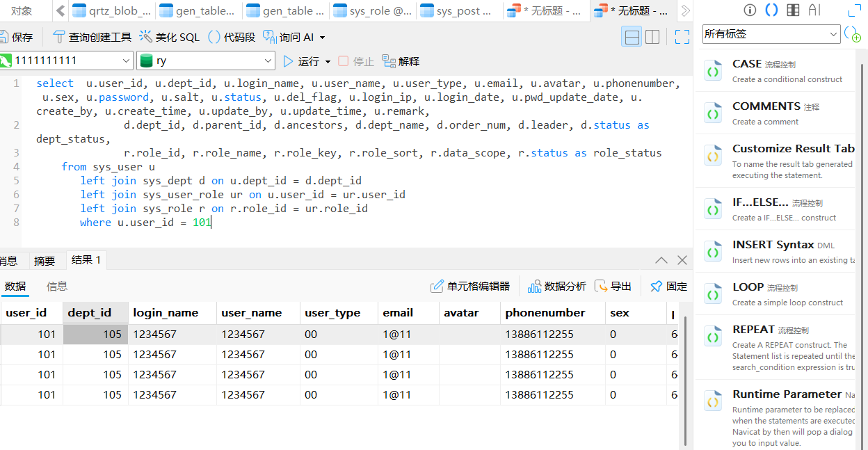The image size is (868, 450).
Task: Select the email column header
Action: click(408, 313)
